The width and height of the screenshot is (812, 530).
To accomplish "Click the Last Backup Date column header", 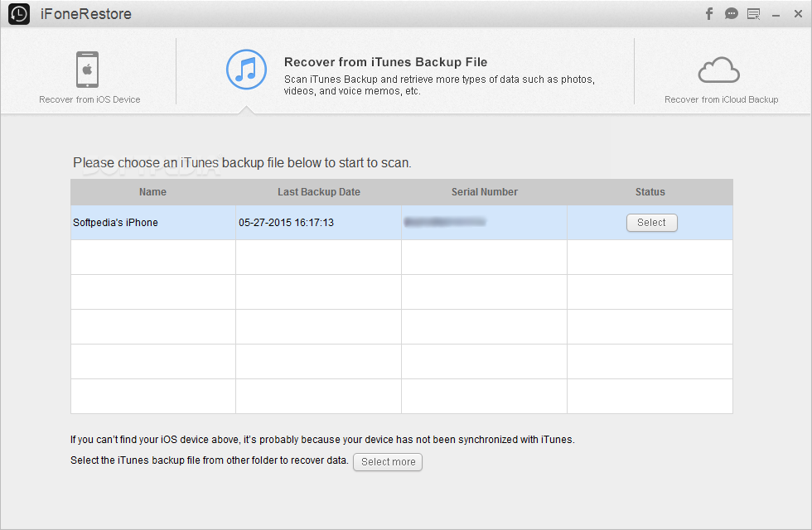I will [318, 192].
